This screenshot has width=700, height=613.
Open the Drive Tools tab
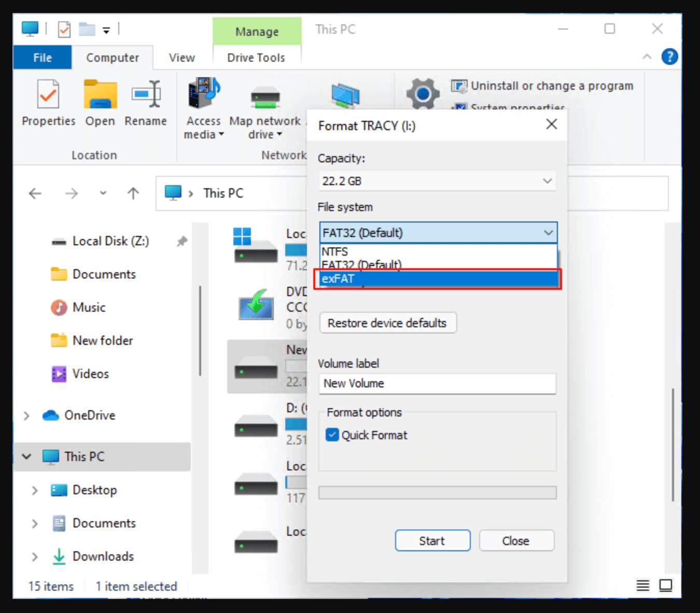tap(256, 57)
